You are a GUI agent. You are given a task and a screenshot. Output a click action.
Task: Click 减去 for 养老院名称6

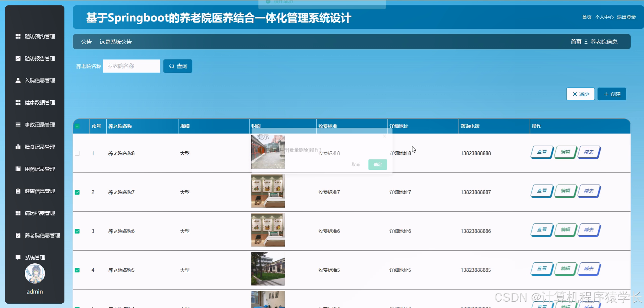click(589, 230)
